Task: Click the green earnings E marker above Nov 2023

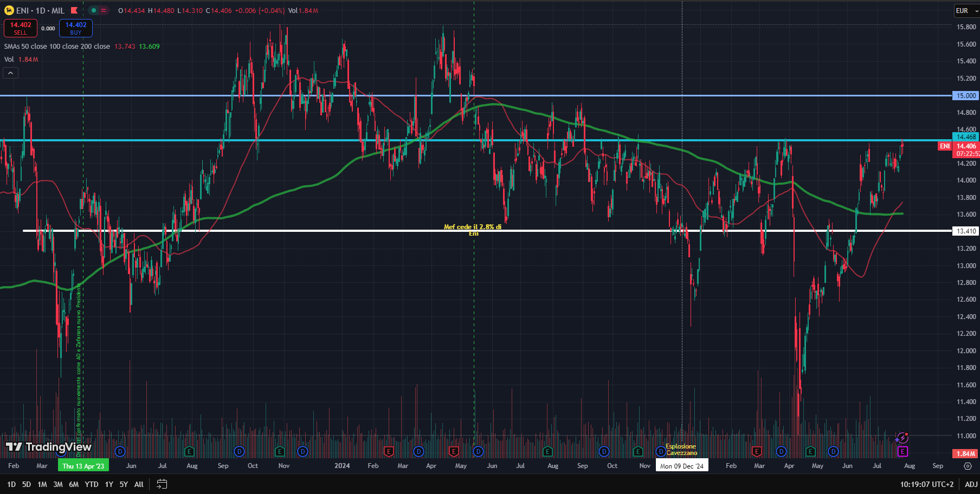Action: [280, 451]
